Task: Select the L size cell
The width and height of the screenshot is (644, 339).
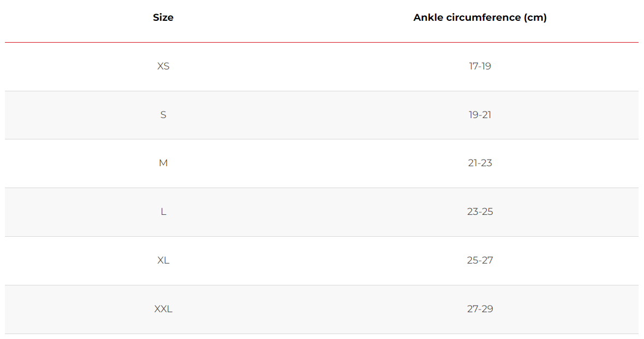Action: (163, 212)
